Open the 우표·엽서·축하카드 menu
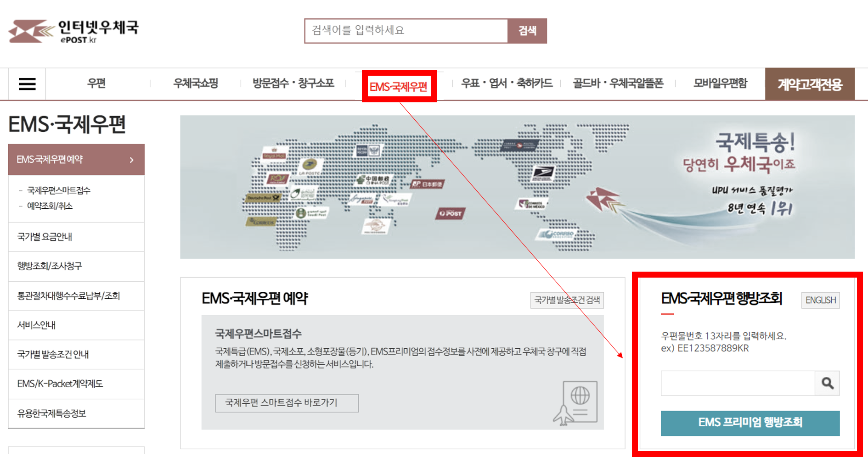 [x=507, y=84]
